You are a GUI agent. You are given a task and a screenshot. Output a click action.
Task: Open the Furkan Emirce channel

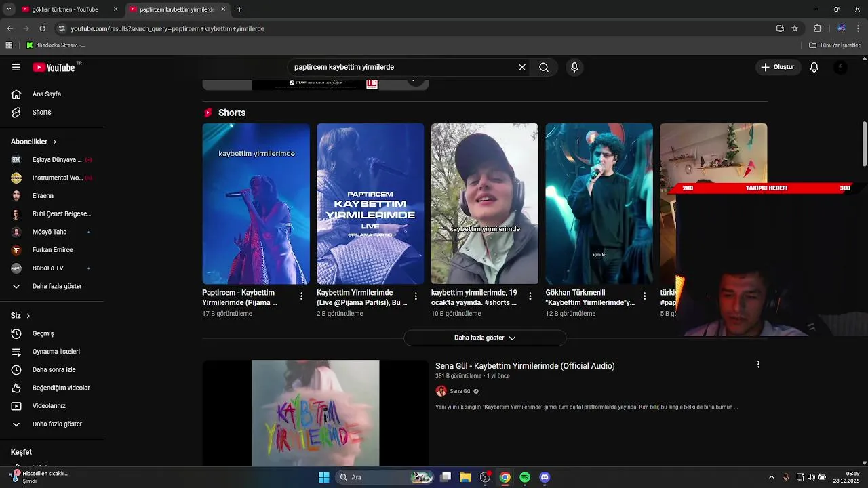click(x=52, y=250)
